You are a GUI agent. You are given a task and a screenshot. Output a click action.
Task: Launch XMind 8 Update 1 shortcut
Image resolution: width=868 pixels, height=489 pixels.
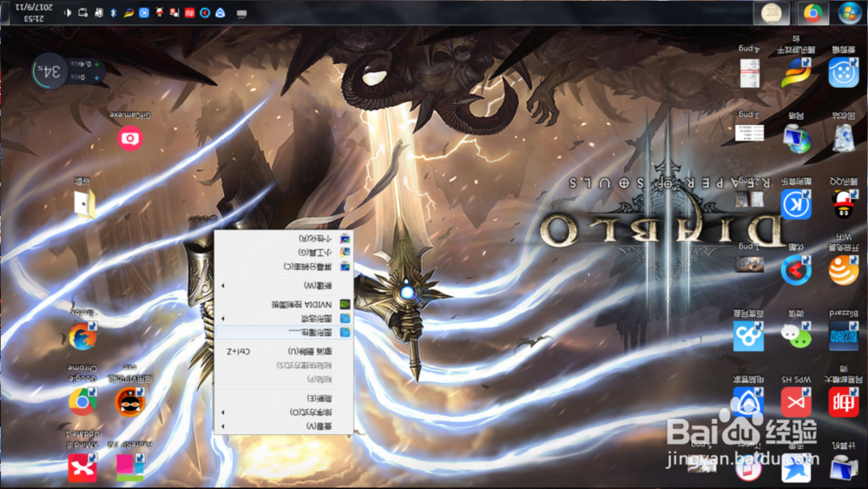[82, 467]
